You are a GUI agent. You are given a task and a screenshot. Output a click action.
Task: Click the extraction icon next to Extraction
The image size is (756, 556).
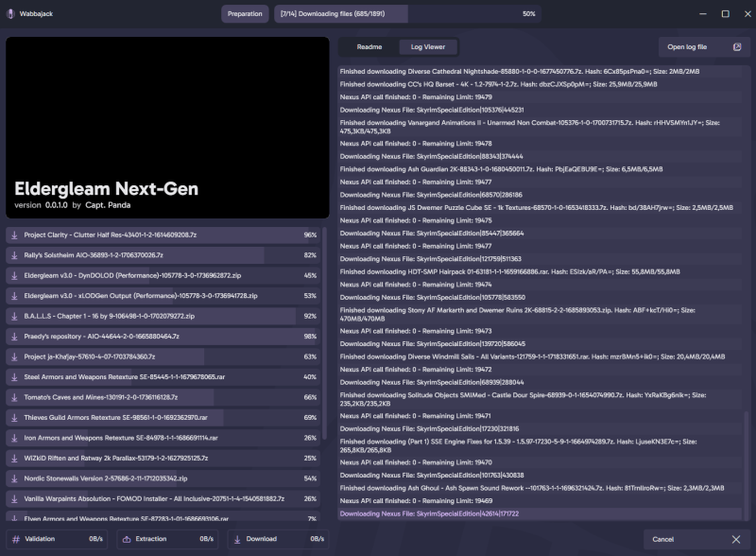[127, 539]
